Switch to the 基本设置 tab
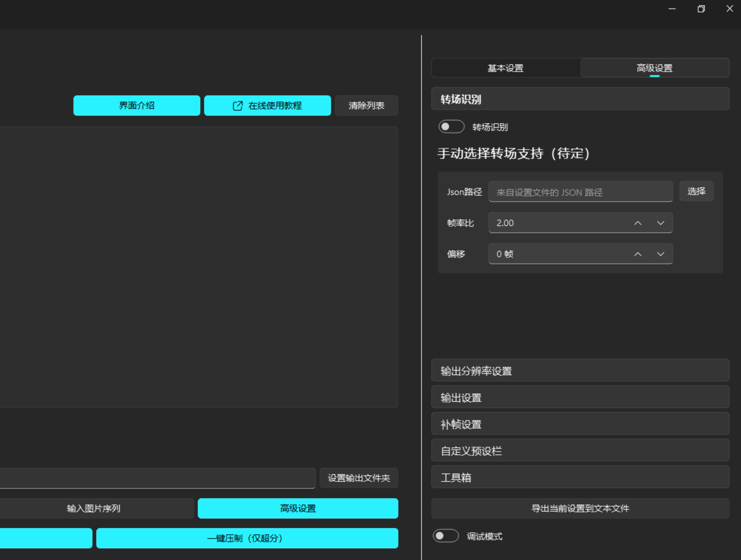This screenshot has height=560, width=741. coord(505,68)
